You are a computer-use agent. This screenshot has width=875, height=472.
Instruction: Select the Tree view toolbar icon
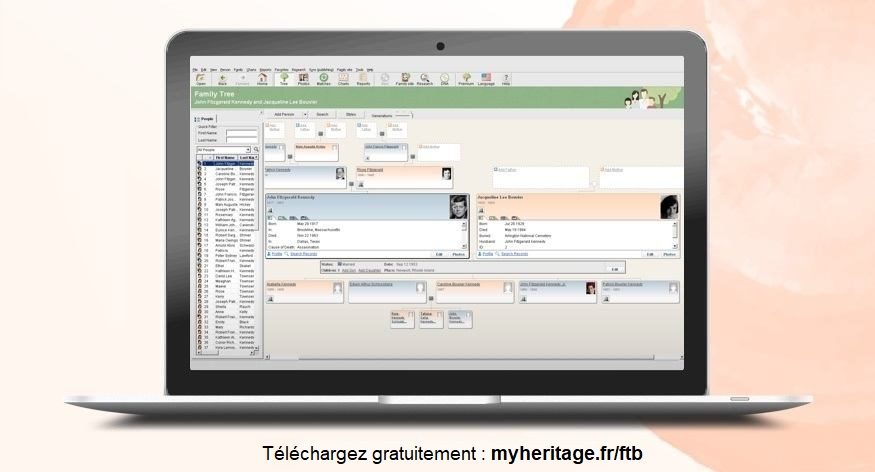[283, 79]
